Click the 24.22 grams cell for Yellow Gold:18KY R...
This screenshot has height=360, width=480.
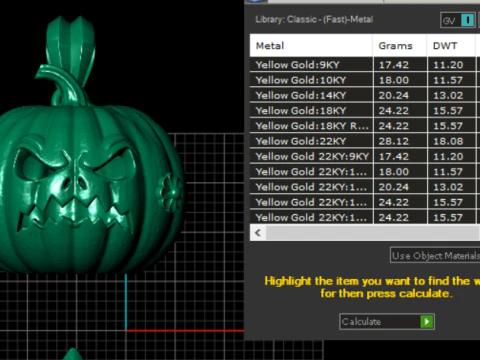[400, 126]
